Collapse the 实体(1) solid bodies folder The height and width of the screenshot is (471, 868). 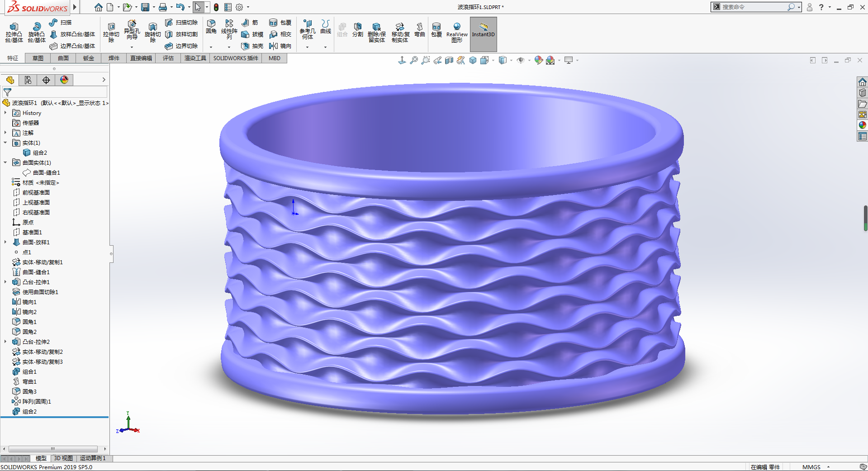5,143
